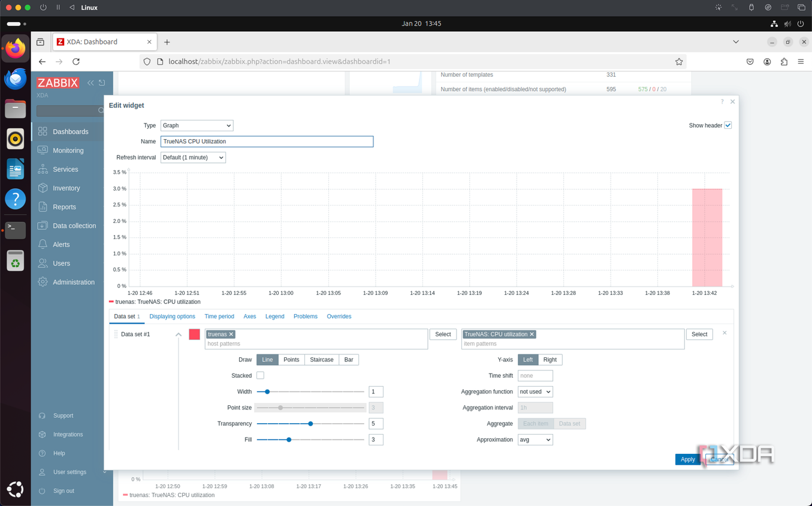Screen dimensions: 812x506
Task: Click Select next to item patterns
Action: [x=699, y=335]
